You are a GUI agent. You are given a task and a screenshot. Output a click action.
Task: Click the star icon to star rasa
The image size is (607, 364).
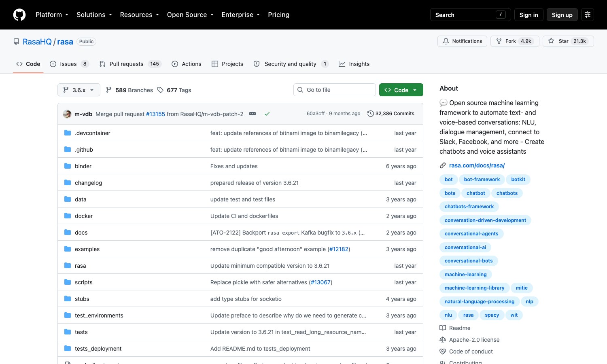551,41
